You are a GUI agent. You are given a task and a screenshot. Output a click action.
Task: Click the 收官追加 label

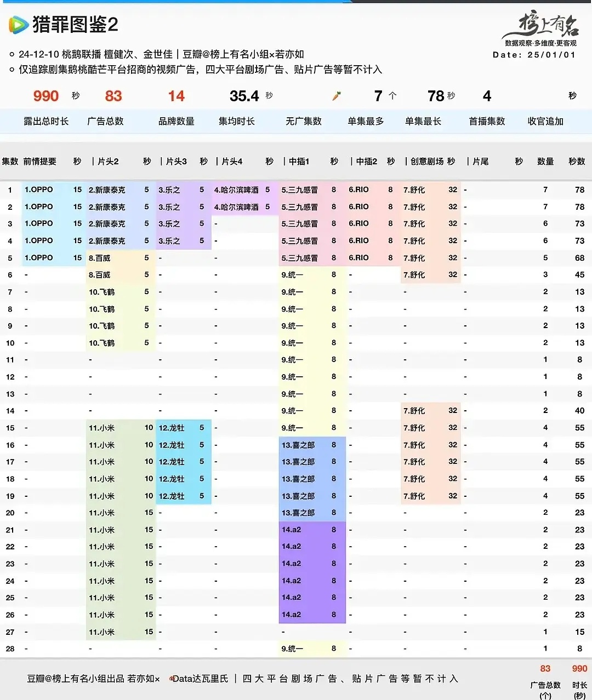(545, 121)
